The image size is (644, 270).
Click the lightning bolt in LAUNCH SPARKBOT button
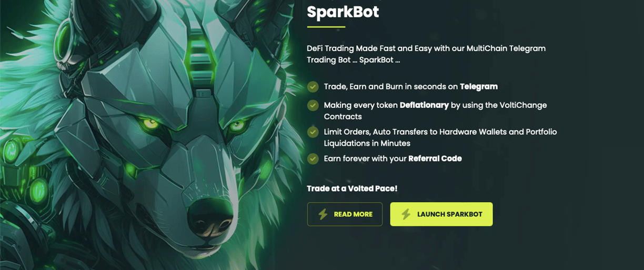point(406,214)
